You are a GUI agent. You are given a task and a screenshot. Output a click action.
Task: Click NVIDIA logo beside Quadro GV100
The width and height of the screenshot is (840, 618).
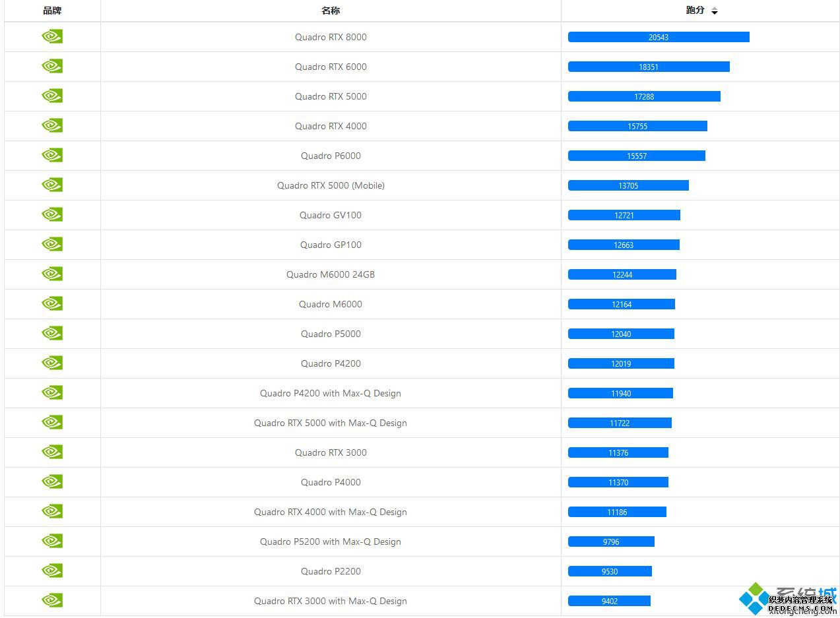[x=52, y=214]
